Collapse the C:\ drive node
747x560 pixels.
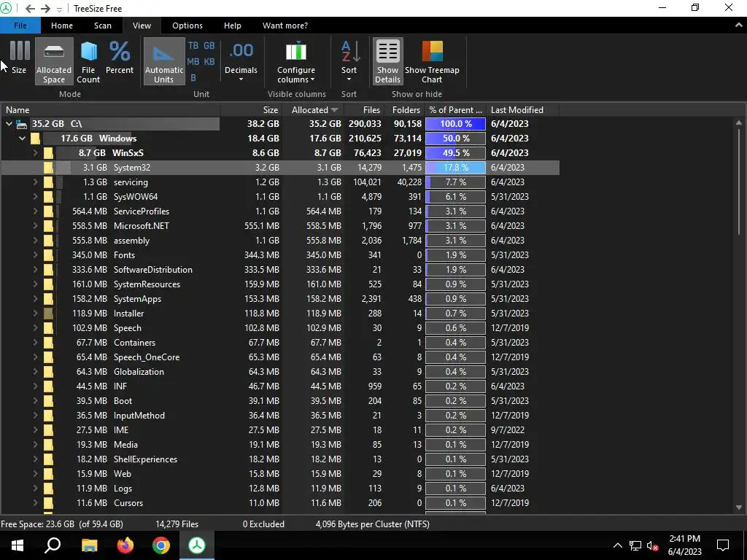click(9, 124)
